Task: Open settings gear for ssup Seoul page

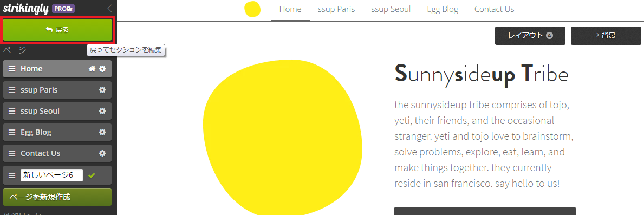Action: click(x=102, y=111)
